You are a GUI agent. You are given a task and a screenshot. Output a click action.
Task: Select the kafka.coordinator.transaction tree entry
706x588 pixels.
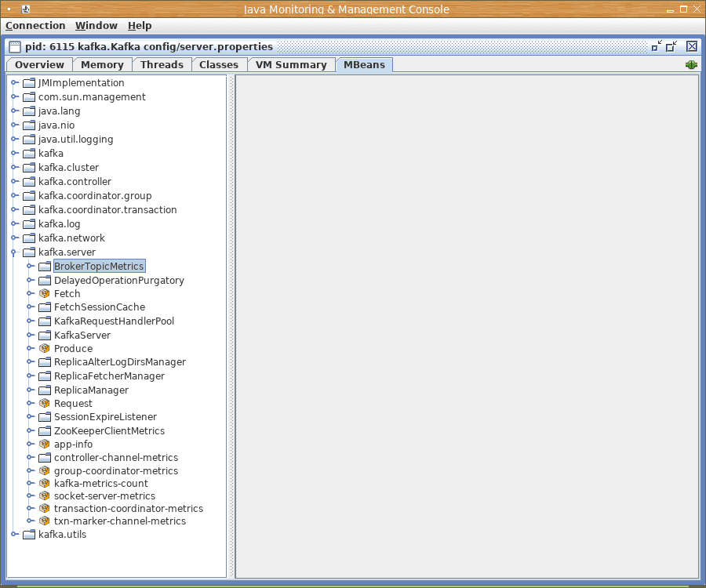pyautogui.click(x=107, y=209)
